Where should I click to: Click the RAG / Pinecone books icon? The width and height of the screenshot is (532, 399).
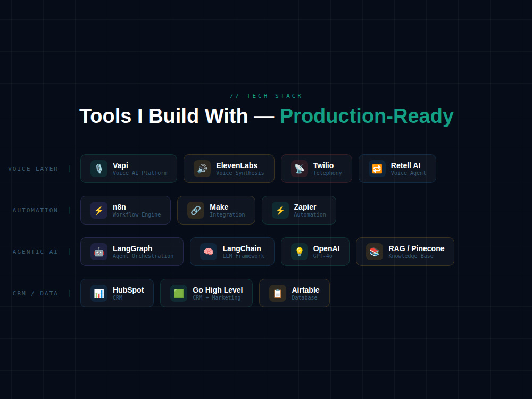tap(375, 252)
